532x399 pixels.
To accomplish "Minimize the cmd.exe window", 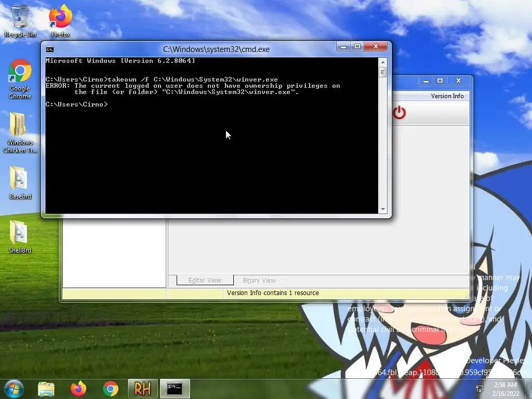I will [x=343, y=46].
